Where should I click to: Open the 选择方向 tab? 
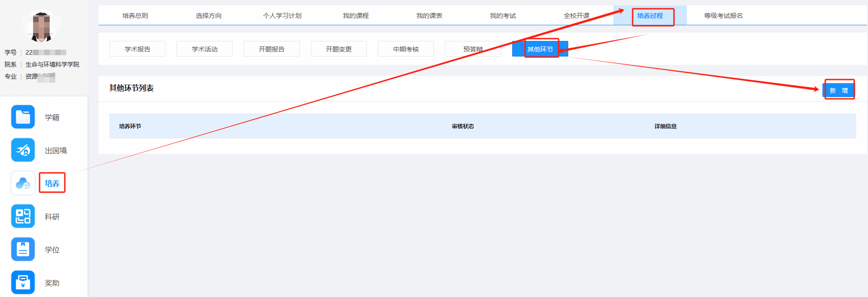(209, 16)
